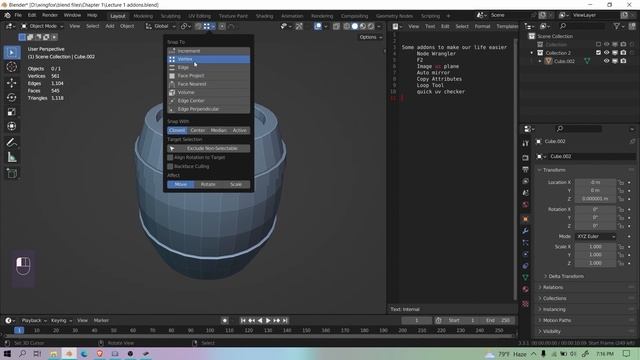Select the Transform tool in toolbar
Viewport: 640px width, 360px height.
[11, 126]
